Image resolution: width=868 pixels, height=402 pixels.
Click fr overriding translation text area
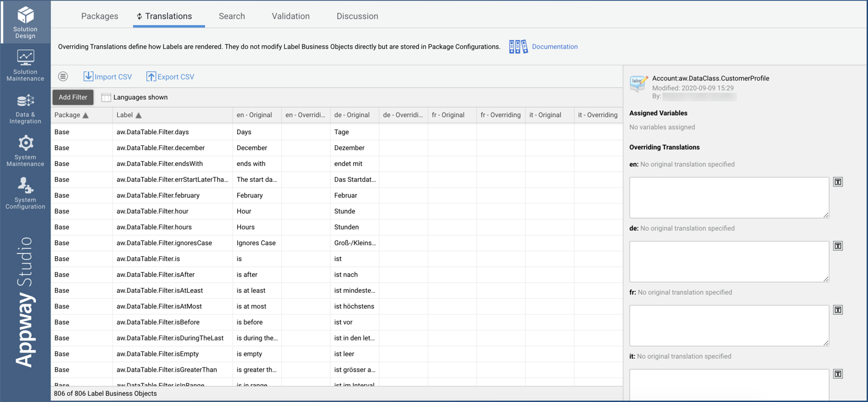(x=729, y=326)
